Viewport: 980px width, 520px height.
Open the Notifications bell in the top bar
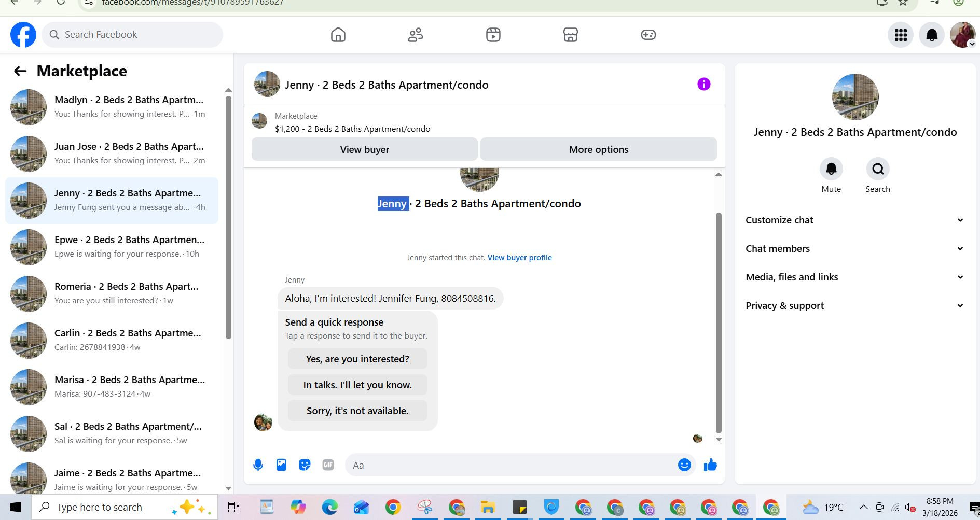[x=932, y=35]
